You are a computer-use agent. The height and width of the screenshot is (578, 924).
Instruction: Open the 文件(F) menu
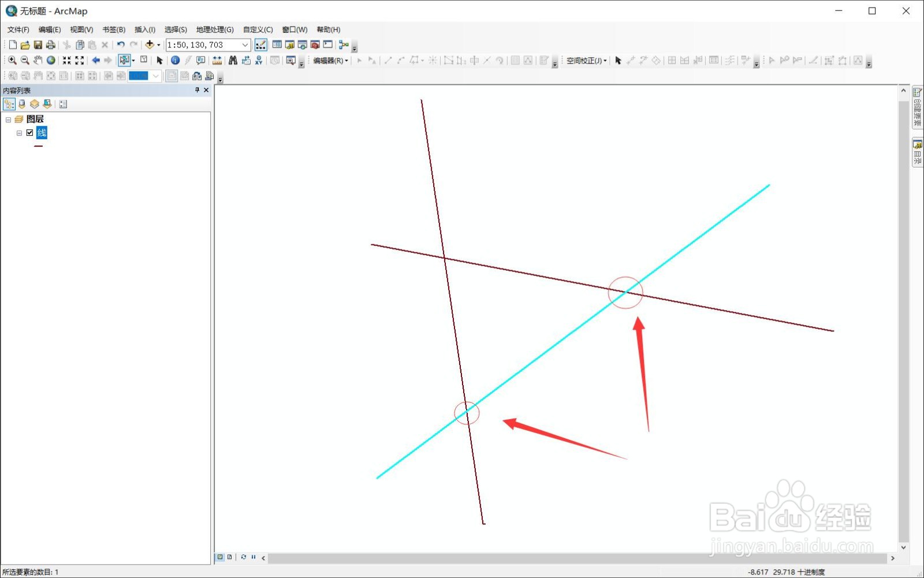coord(18,29)
